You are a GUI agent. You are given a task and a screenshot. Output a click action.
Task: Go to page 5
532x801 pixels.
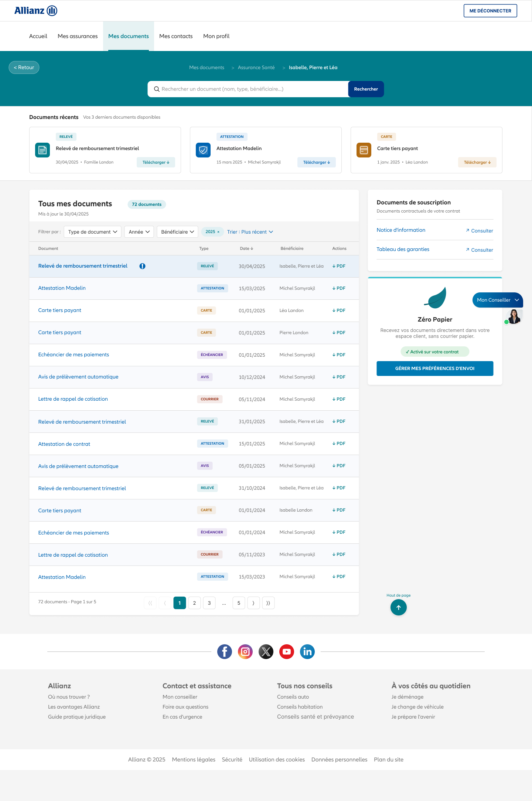pos(239,603)
